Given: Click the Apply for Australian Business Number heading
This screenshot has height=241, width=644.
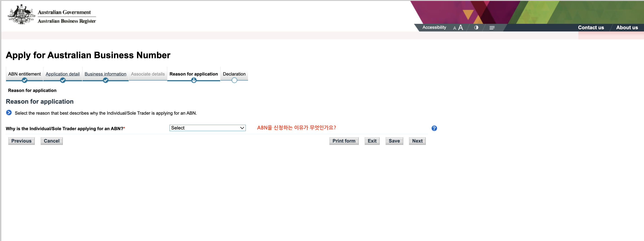Looking at the screenshot, I should tap(88, 55).
